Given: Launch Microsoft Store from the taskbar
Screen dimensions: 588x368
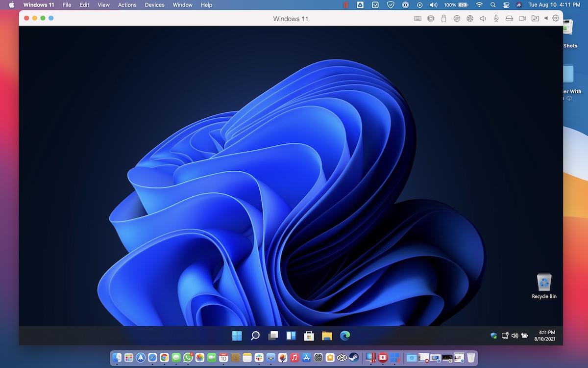Looking at the screenshot, I should click(309, 336).
